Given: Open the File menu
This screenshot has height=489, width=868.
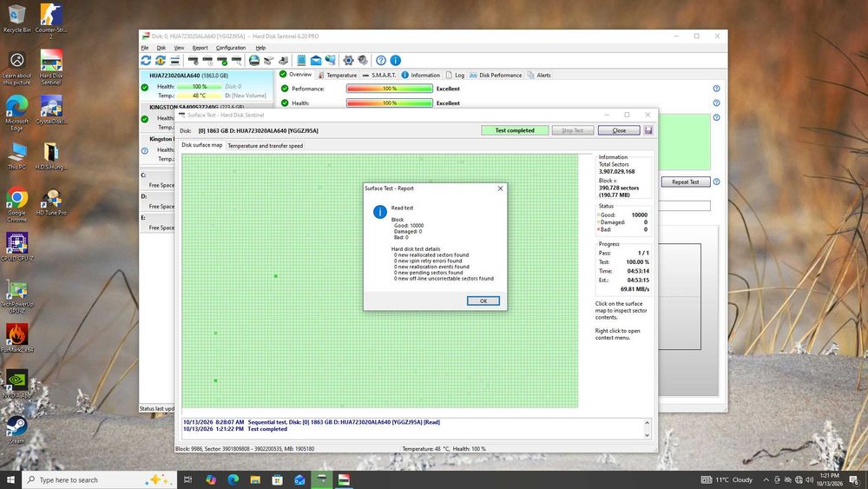Looking at the screenshot, I should pos(144,48).
